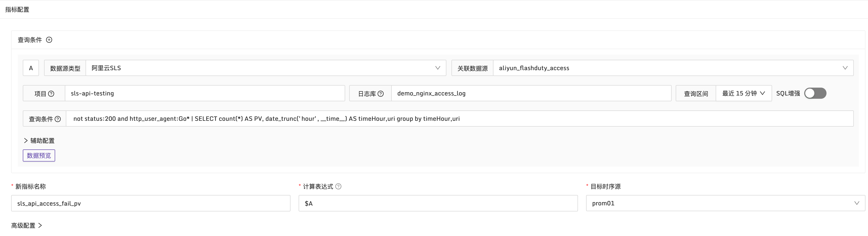Change time range via 最近 15 分钟 dropdown
The image size is (868, 236).
pos(743,93)
